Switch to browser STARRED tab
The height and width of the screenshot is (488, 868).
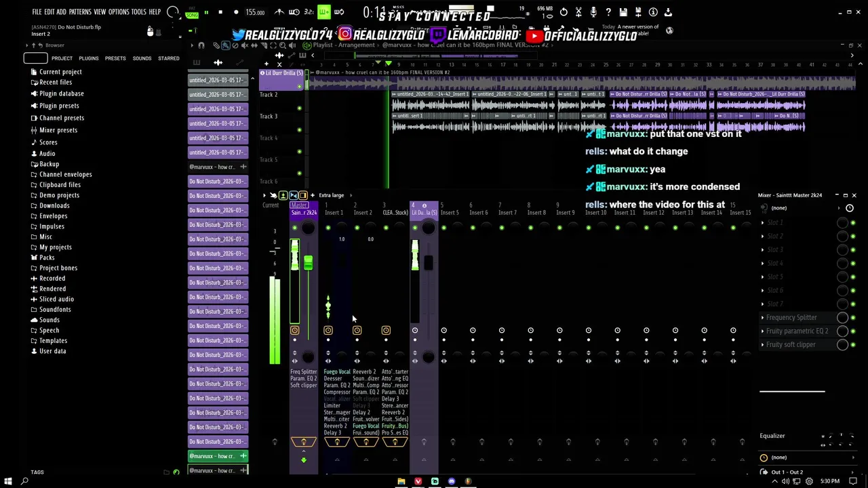(169, 58)
